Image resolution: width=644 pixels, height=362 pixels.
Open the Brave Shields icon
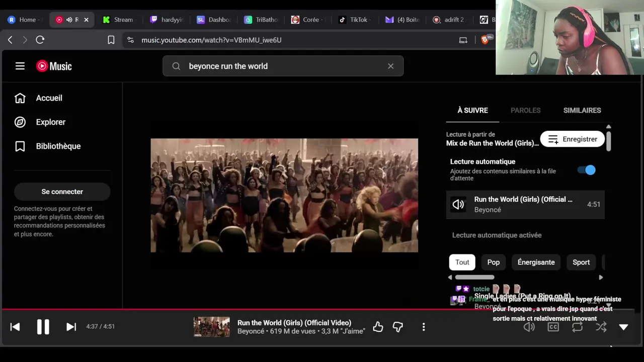pyautogui.click(x=485, y=40)
